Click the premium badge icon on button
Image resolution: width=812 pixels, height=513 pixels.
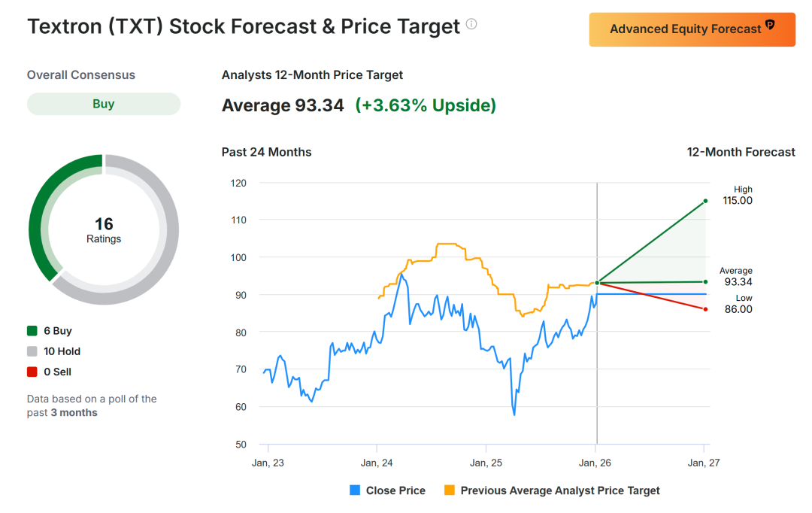point(770,26)
